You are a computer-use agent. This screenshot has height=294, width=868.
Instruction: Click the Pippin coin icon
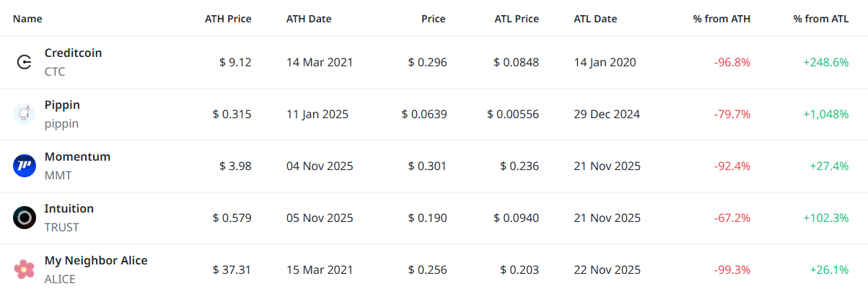tap(25, 114)
